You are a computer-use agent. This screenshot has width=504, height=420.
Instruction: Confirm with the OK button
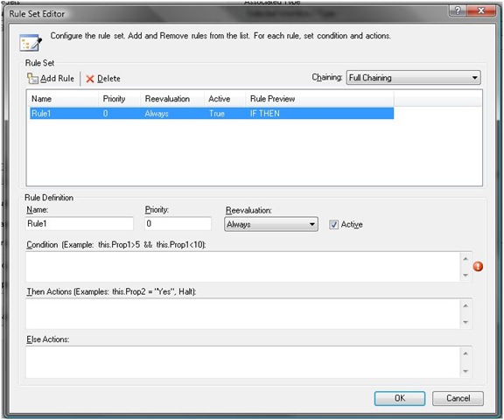pyautogui.click(x=400, y=398)
